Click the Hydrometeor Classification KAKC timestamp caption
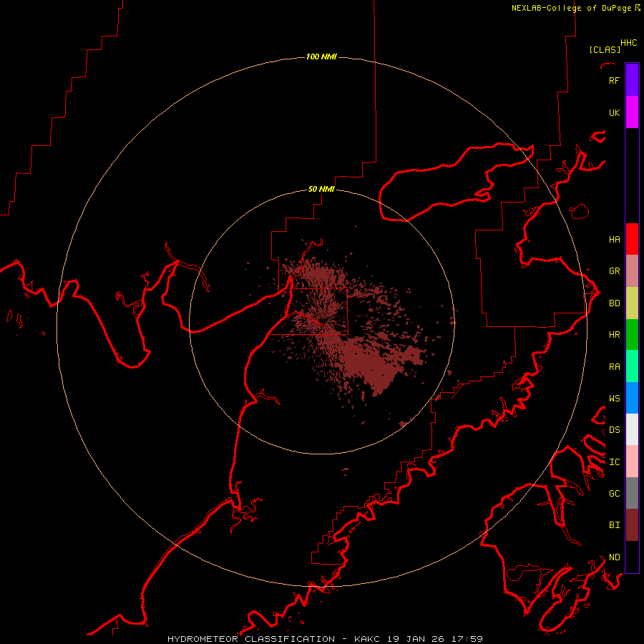The width and height of the screenshot is (644, 644). (x=325, y=639)
